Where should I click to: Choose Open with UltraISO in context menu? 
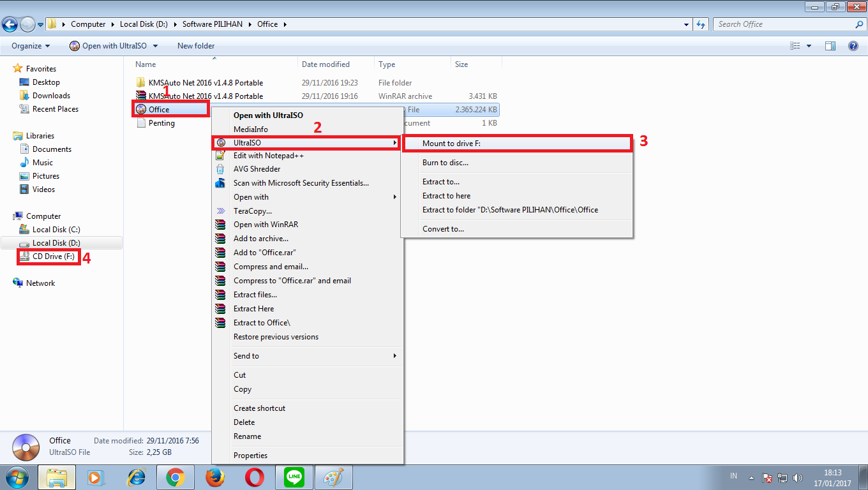pyautogui.click(x=308, y=115)
